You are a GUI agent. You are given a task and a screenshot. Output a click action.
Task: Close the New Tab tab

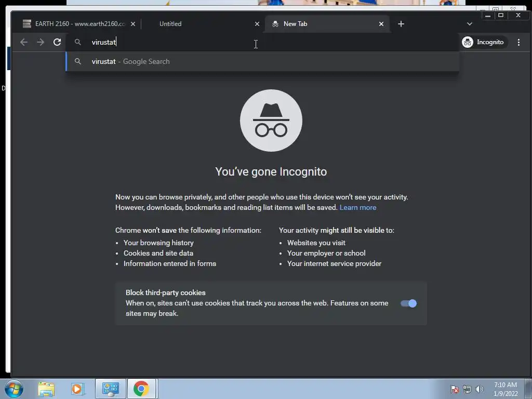tap(381, 24)
